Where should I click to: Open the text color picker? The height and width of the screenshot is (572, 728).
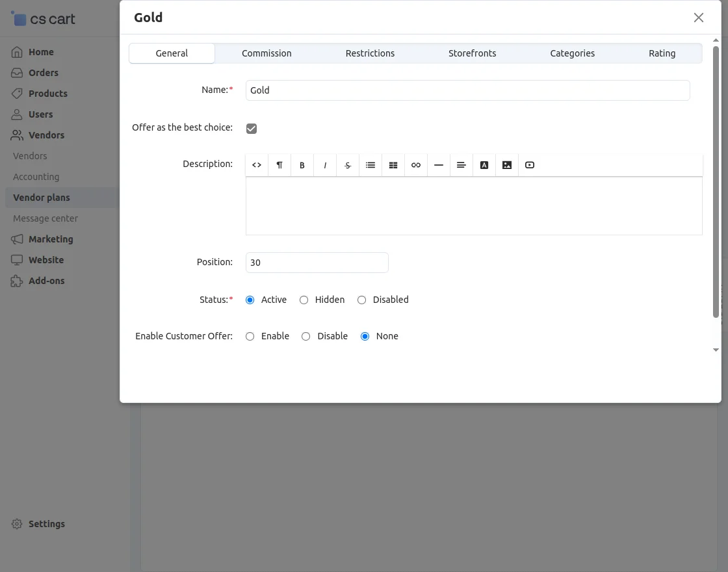pyautogui.click(x=484, y=165)
